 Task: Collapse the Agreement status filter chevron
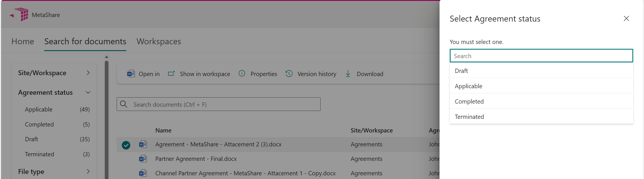[x=88, y=92]
